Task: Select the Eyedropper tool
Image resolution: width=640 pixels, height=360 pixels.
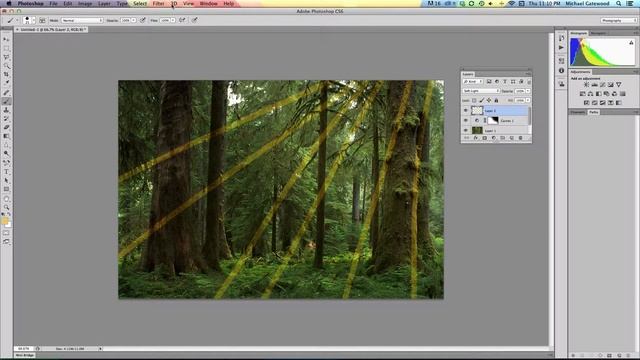Action: [6, 83]
